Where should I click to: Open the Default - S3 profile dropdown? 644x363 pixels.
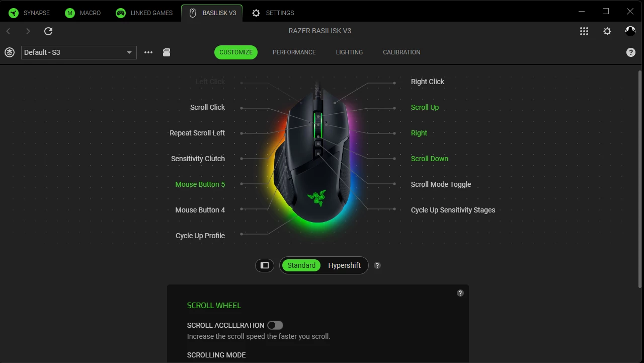pos(79,52)
